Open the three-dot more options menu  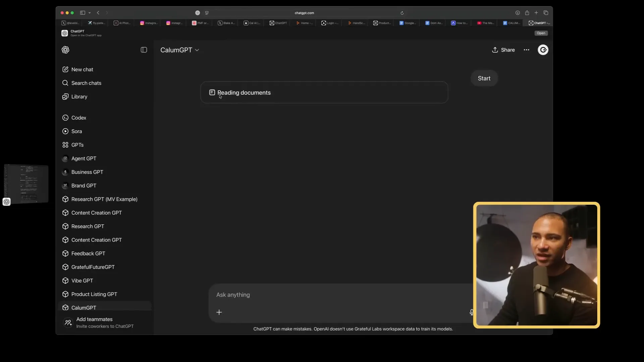pos(527,50)
